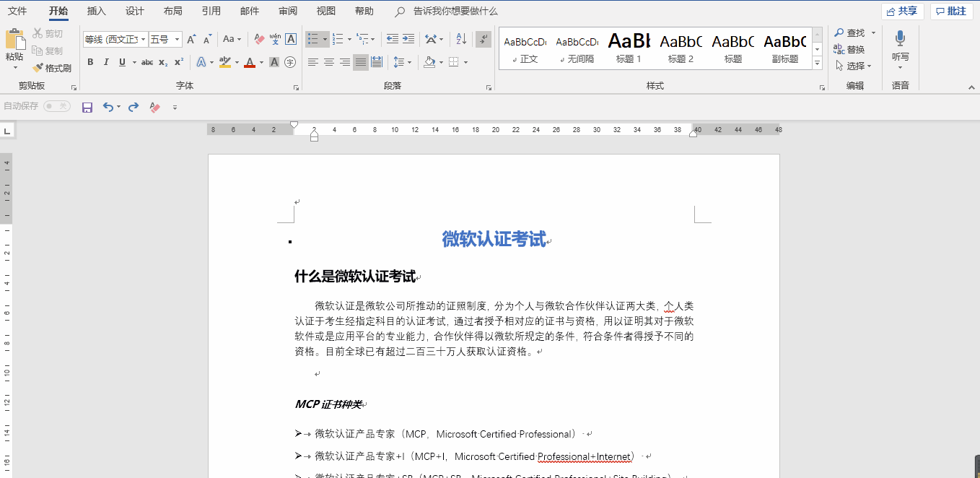Apply red font color
Image resolution: width=980 pixels, height=478 pixels.
pyautogui.click(x=249, y=62)
